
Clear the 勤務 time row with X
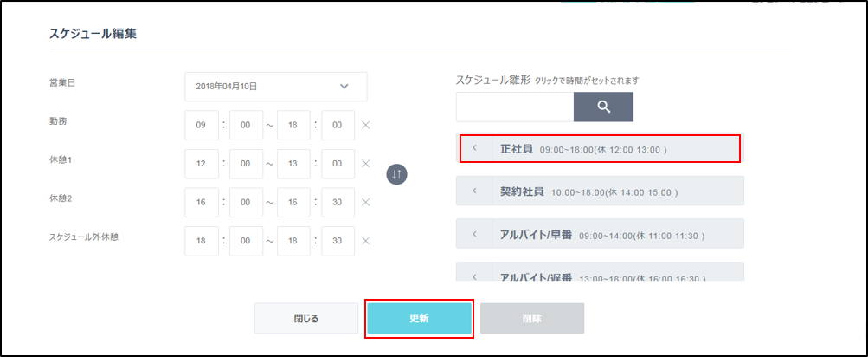[x=365, y=126]
